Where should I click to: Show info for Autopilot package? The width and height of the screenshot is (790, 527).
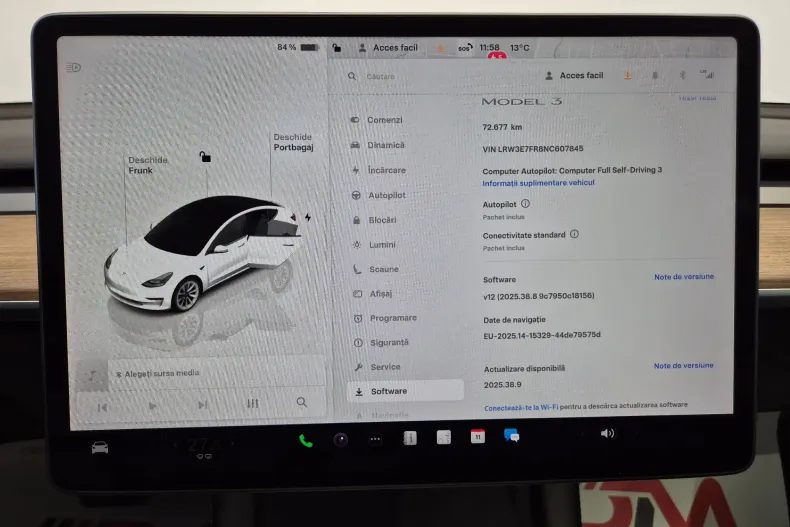click(x=525, y=204)
